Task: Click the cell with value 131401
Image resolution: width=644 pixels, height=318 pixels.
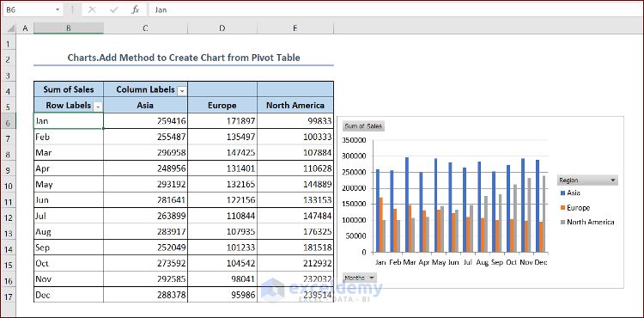Action: tap(222, 168)
